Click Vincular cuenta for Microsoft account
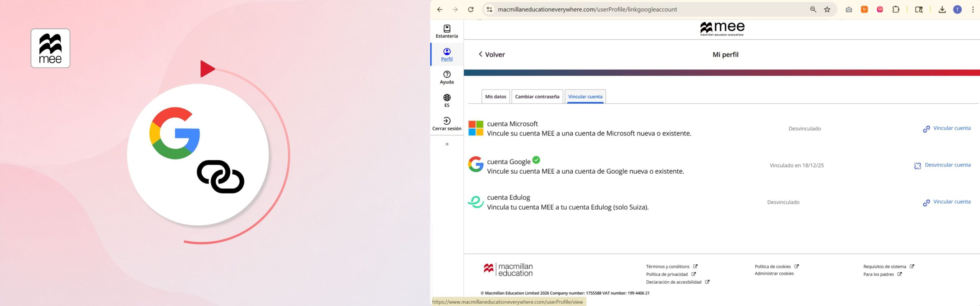980x306 pixels. tap(947, 129)
